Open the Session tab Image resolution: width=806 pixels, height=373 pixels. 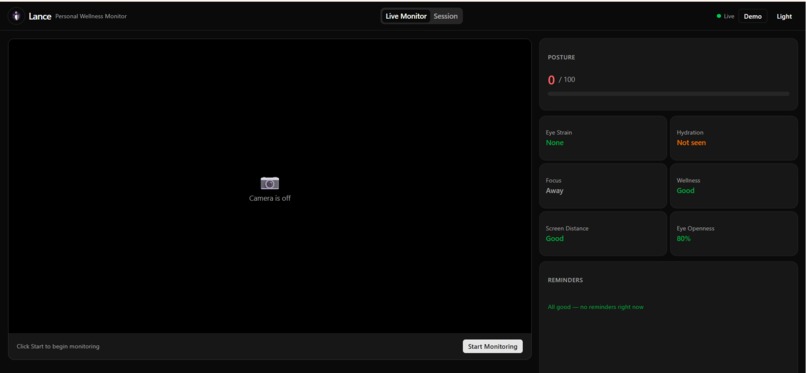point(445,16)
